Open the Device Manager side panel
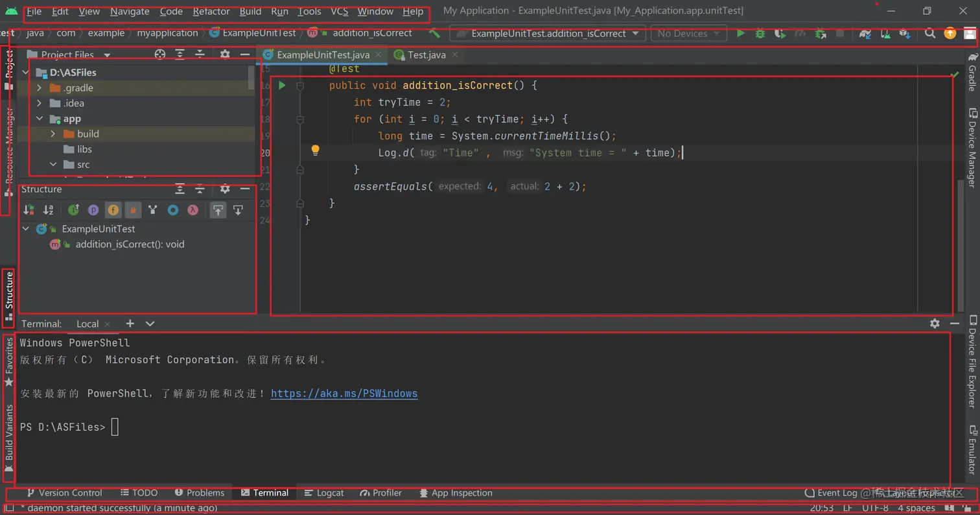Viewport: 980px width, 515px height. click(x=972, y=149)
